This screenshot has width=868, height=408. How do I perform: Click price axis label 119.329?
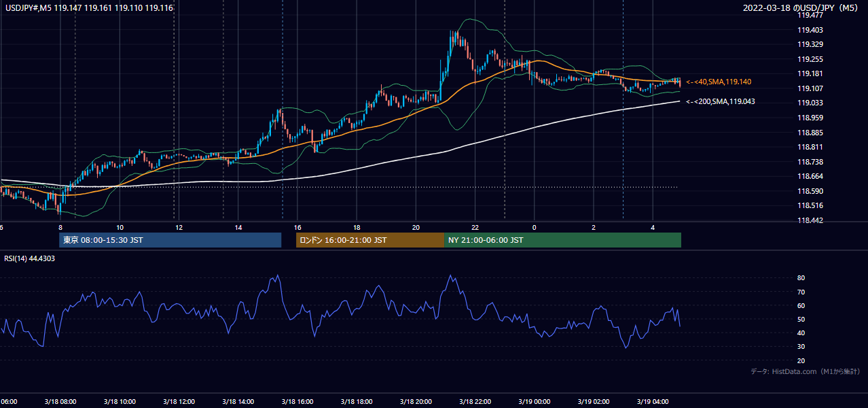(810, 44)
